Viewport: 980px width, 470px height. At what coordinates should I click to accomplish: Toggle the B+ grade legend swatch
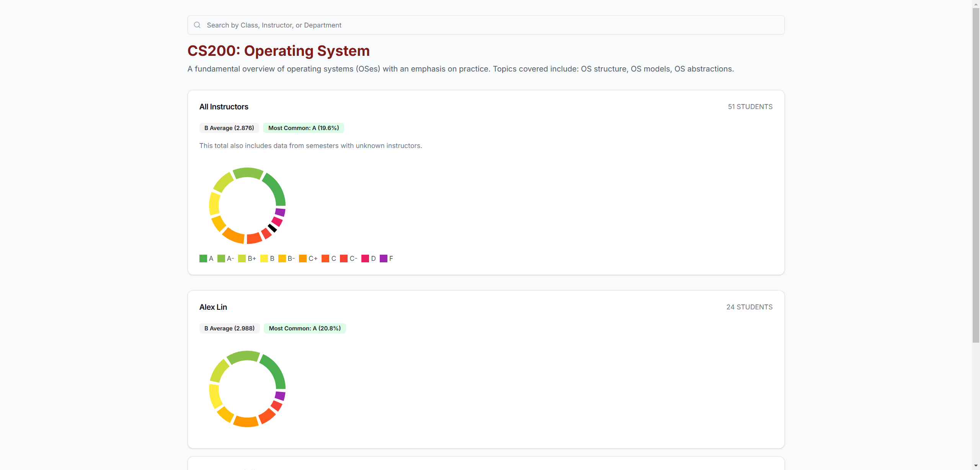(242, 259)
